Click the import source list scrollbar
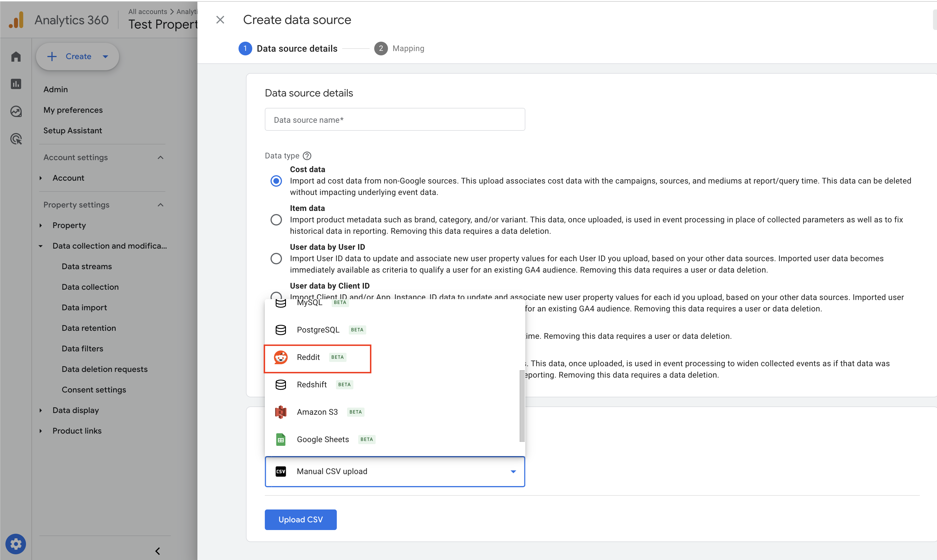This screenshot has width=937, height=560. [522, 406]
